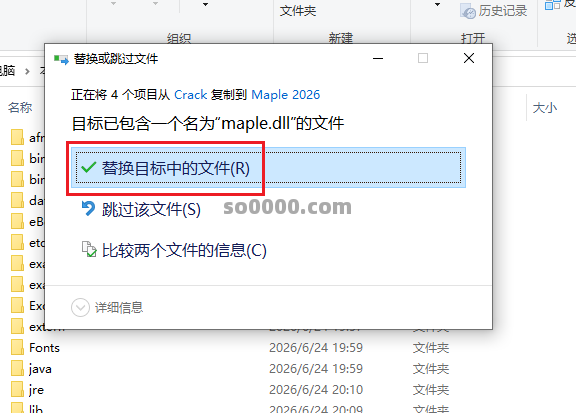Click the folder icon beside Ex

tap(17, 305)
